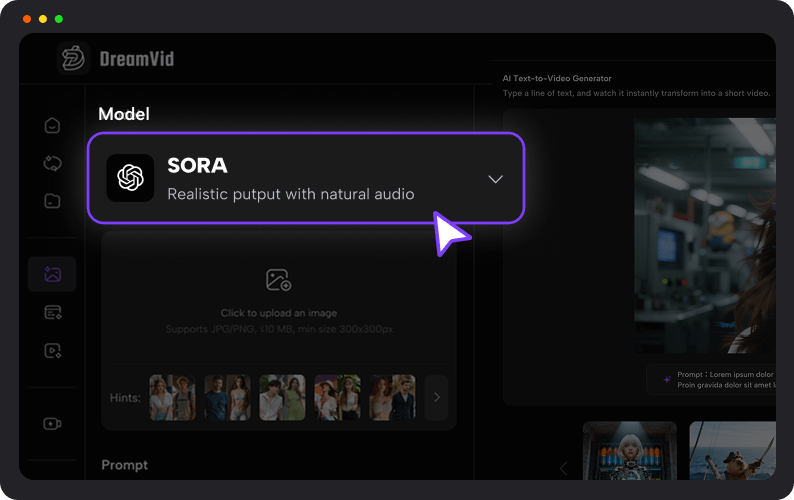Open the refresh-loop icon in sidebar

coord(52,163)
